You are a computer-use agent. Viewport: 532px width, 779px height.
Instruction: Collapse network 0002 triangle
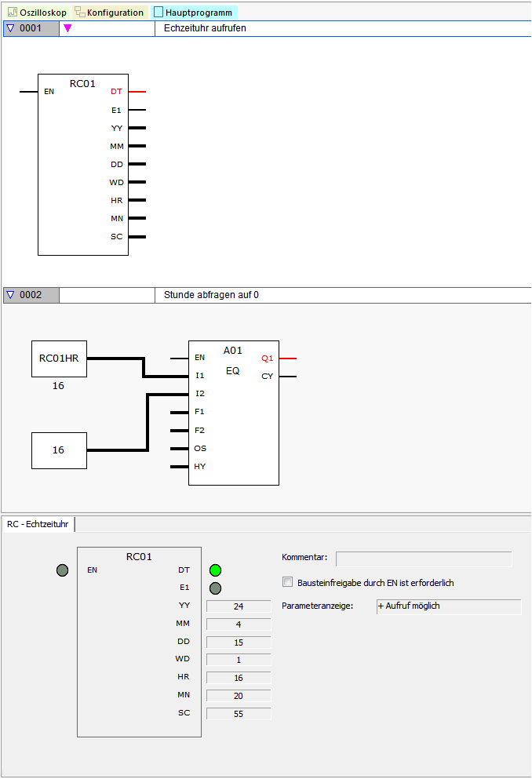(x=10, y=295)
